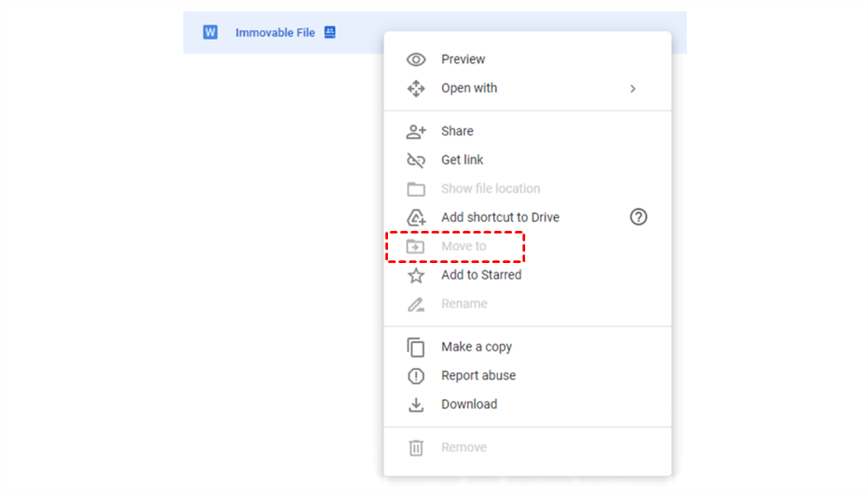Image resolution: width=868 pixels, height=493 pixels.
Task: Choose Get link in the menu
Action: point(462,161)
